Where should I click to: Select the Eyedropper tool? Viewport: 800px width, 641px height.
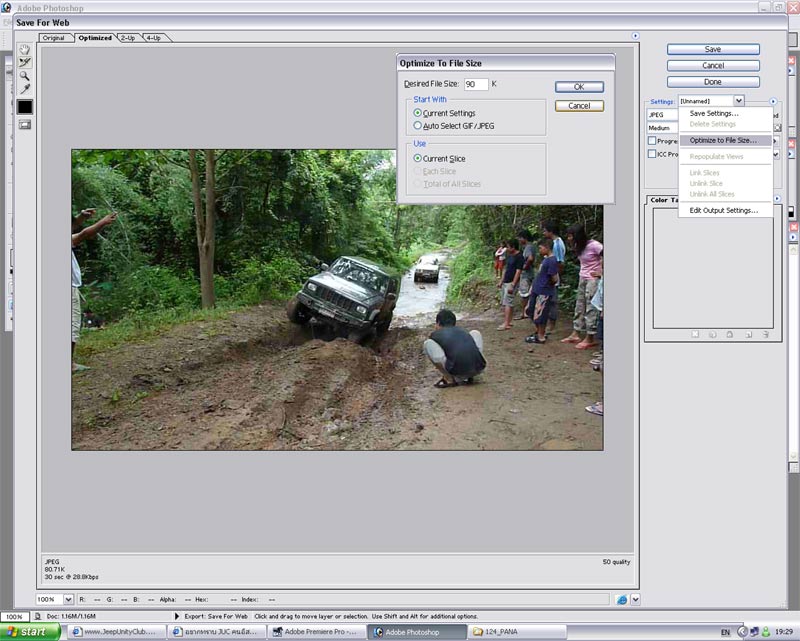click(25, 90)
